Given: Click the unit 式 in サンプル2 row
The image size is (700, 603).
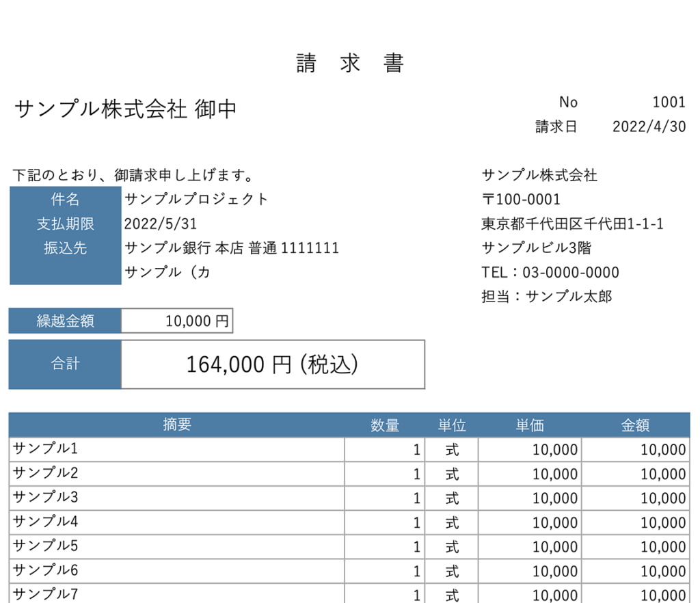Looking at the screenshot, I should click(x=452, y=474).
